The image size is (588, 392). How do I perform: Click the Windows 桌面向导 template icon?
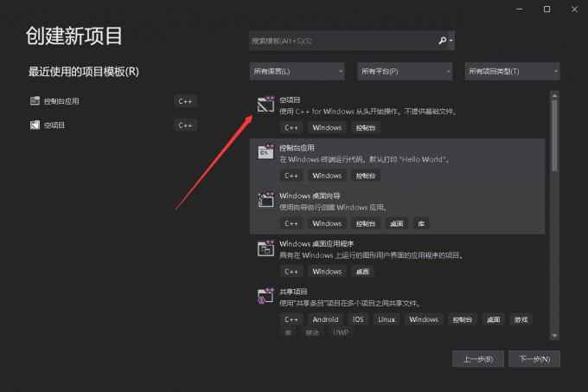coord(265,200)
